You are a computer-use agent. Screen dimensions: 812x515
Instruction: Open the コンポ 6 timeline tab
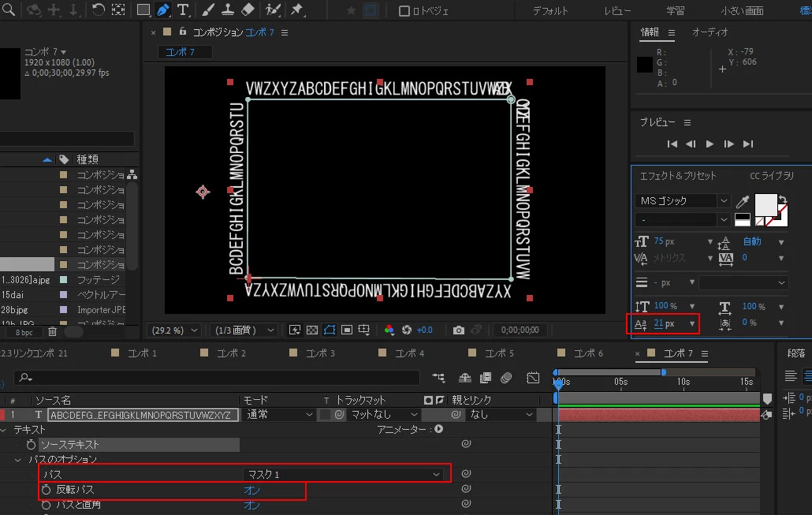(588, 353)
